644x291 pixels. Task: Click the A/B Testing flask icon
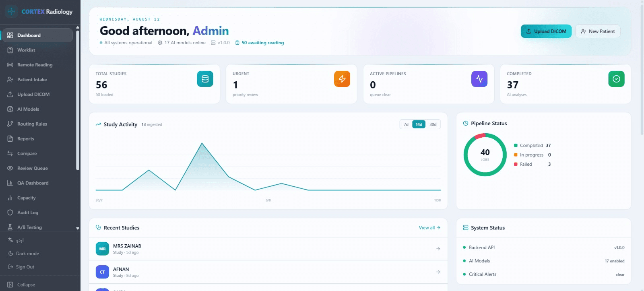(10, 227)
